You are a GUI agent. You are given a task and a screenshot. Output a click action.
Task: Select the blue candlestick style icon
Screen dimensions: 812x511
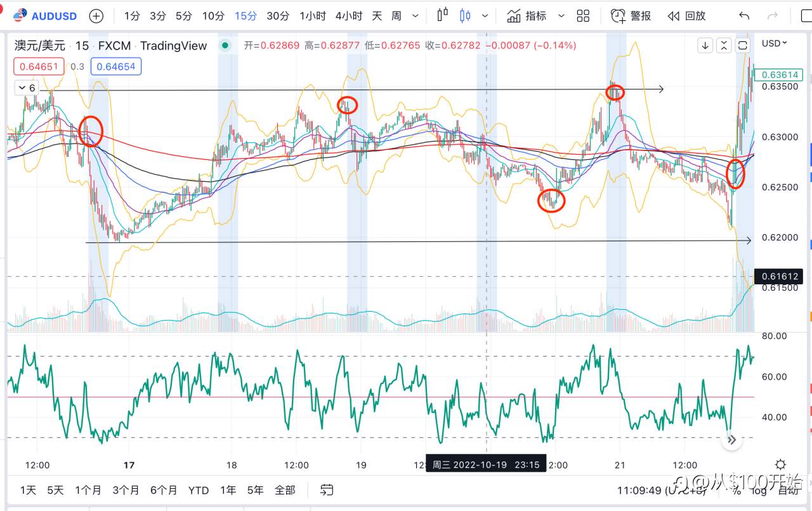pos(466,16)
